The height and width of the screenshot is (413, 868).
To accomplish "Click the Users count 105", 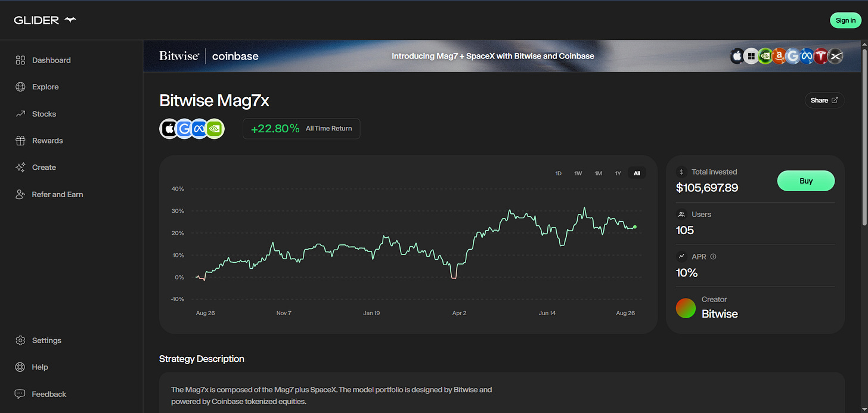I will tap(685, 230).
